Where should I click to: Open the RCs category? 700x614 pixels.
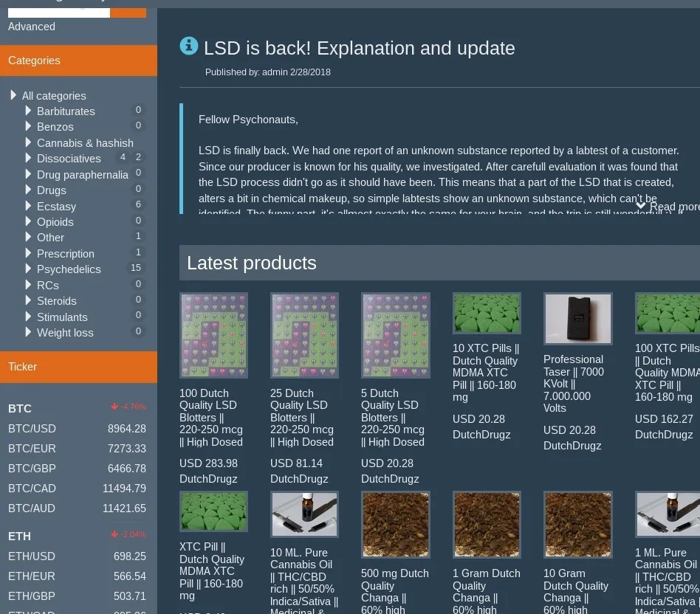point(48,285)
